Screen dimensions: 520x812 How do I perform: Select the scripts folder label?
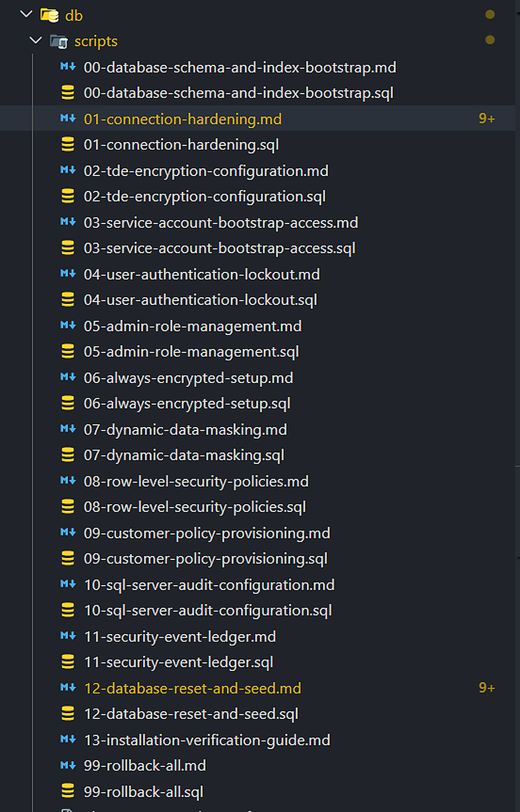96,41
